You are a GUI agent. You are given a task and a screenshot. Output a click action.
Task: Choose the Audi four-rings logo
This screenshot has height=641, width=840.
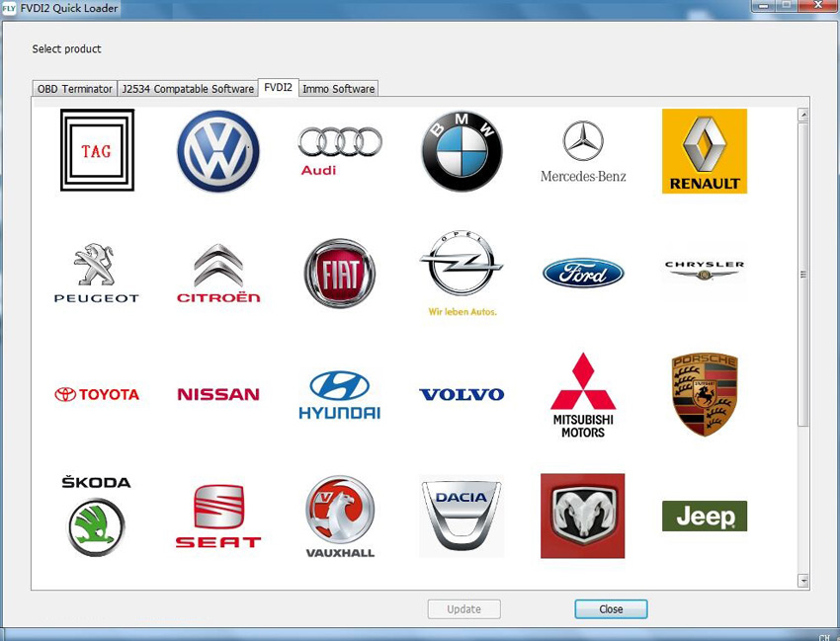tap(340, 151)
